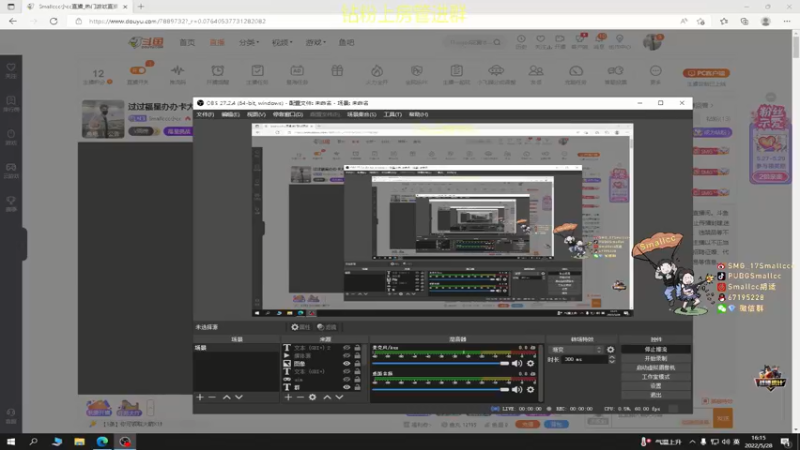
Task: Open the OBS 视图(V) menu
Action: (x=256, y=114)
